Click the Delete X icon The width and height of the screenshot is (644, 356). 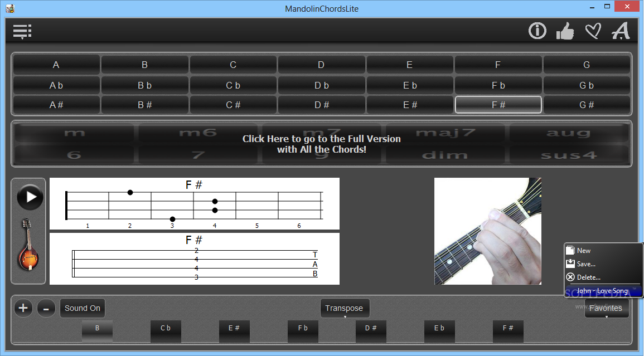(x=570, y=277)
